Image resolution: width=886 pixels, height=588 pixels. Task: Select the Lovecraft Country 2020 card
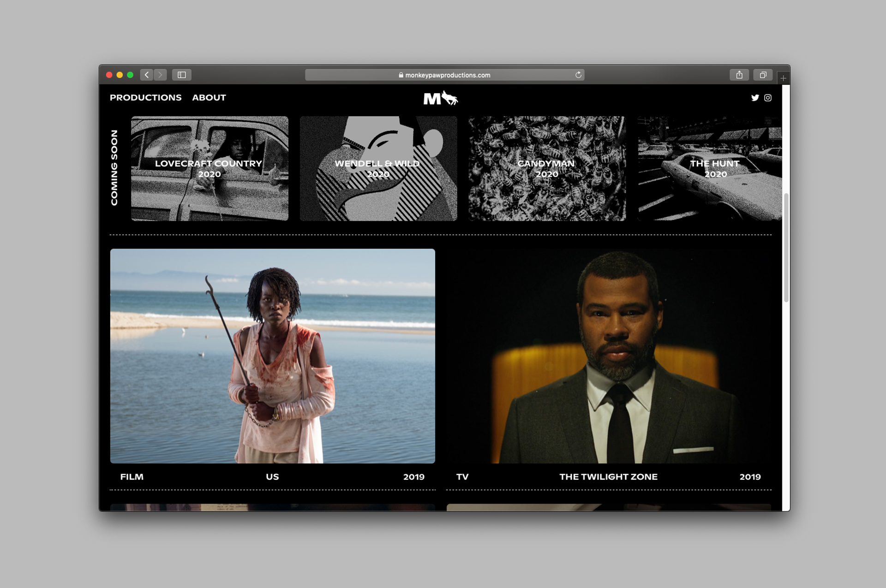[x=210, y=168]
